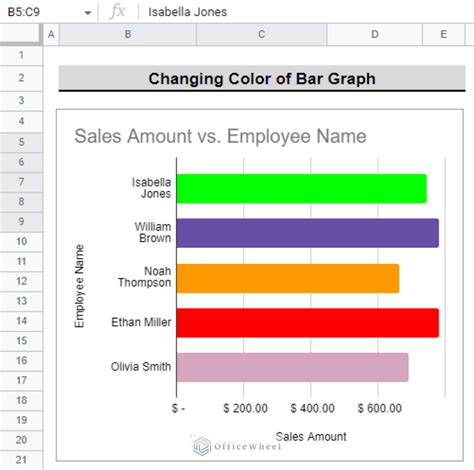Select row 5 header
This screenshot has height=470, width=474.
[21, 142]
